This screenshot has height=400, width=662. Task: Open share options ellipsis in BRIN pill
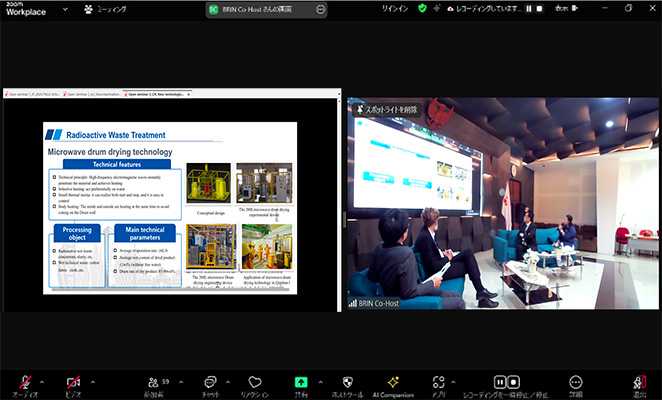click(320, 9)
